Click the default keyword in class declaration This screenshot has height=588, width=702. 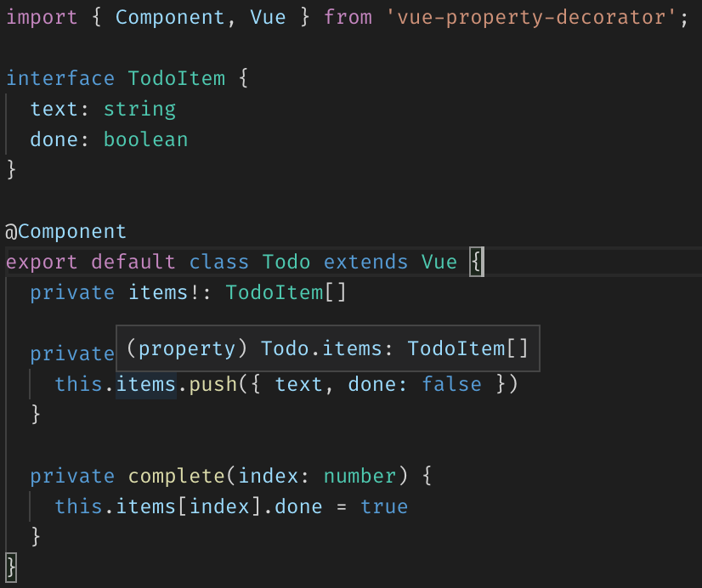point(133,262)
